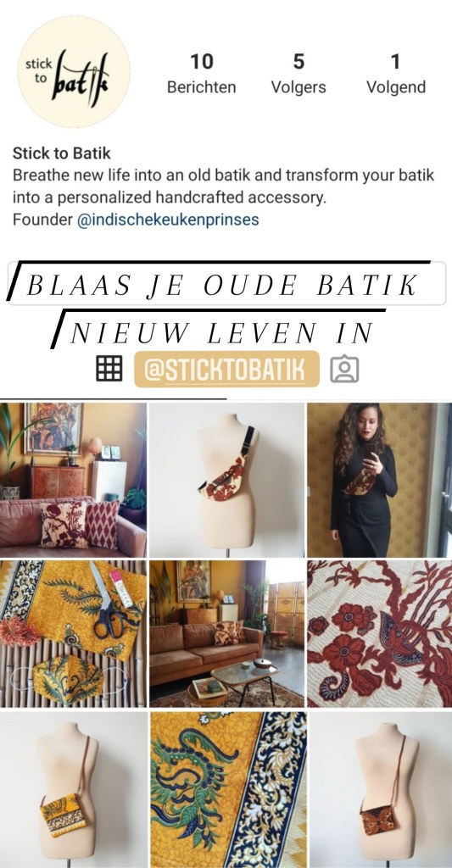Select the NIEUW LEVEN IN headline text
The height and width of the screenshot is (868, 452).
(x=221, y=332)
